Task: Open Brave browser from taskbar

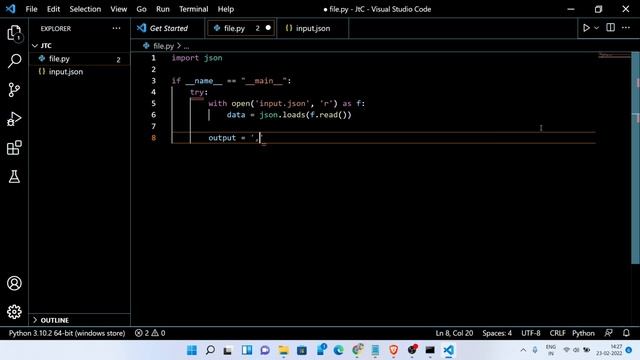Action: (x=393, y=350)
